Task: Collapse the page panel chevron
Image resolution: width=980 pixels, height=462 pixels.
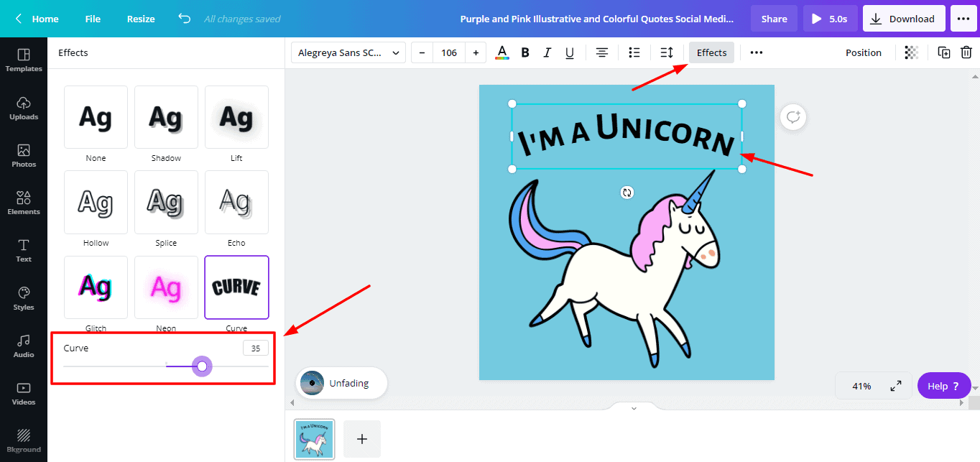Action: pos(633,408)
